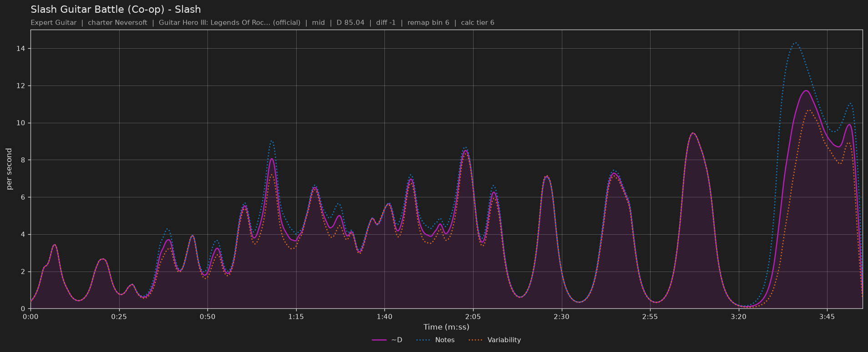Click the ~D curve peak near 3:08

tap(692, 133)
